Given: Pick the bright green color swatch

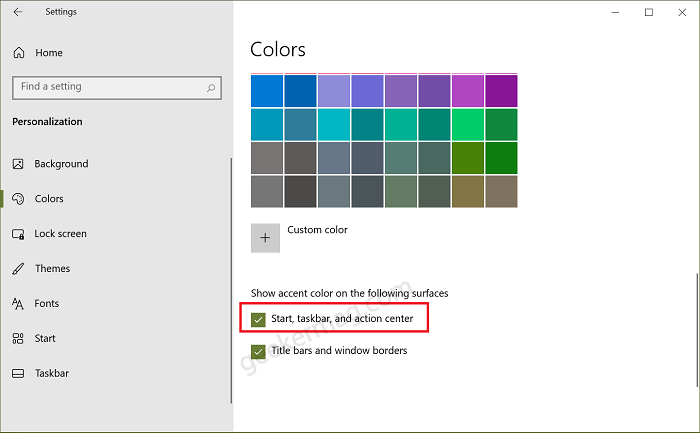Looking at the screenshot, I should point(468,125).
